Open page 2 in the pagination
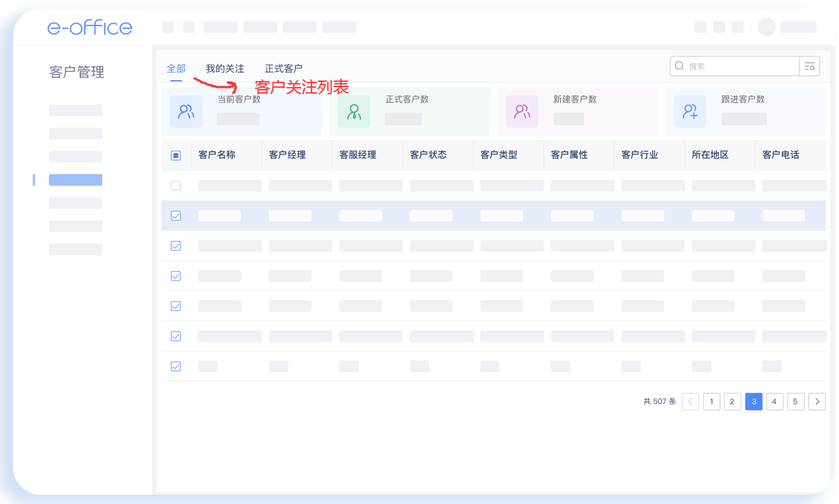839x504 pixels. click(732, 401)
